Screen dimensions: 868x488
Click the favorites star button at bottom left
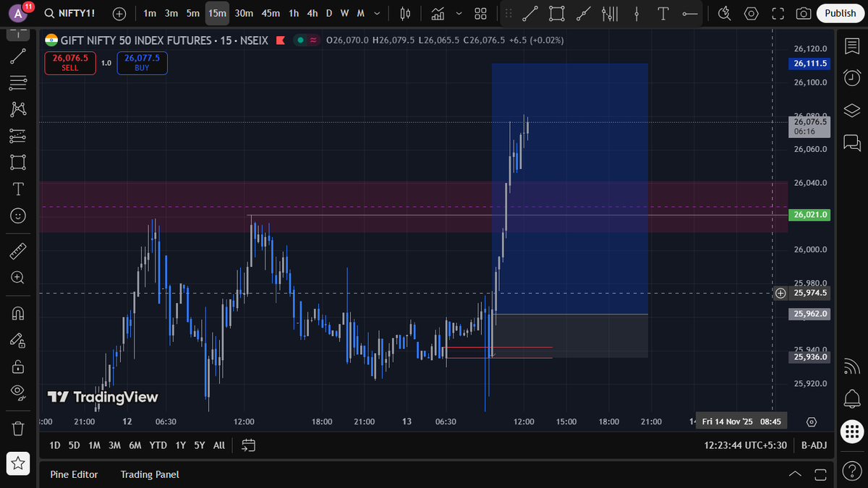(18, 463)
